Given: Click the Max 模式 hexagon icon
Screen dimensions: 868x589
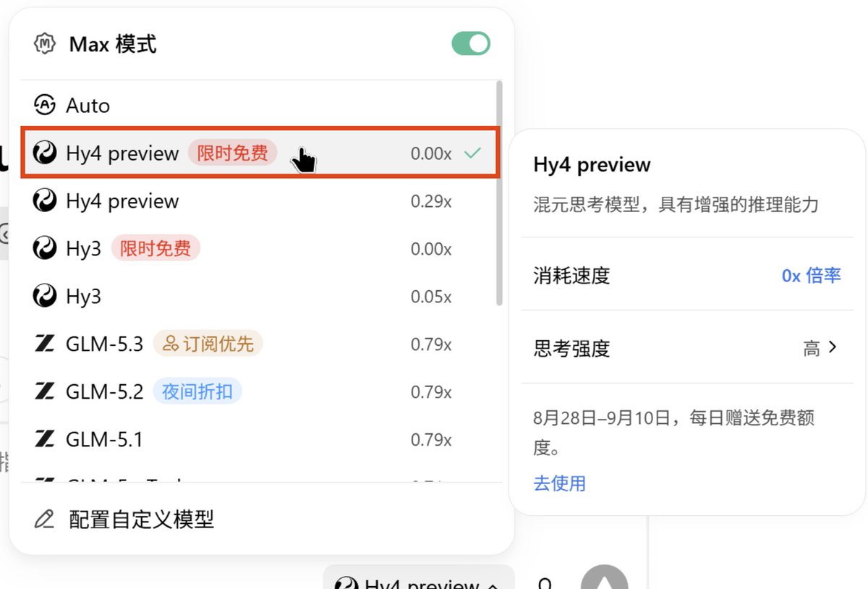Looking at the screenshot, I should click(46, 44).
